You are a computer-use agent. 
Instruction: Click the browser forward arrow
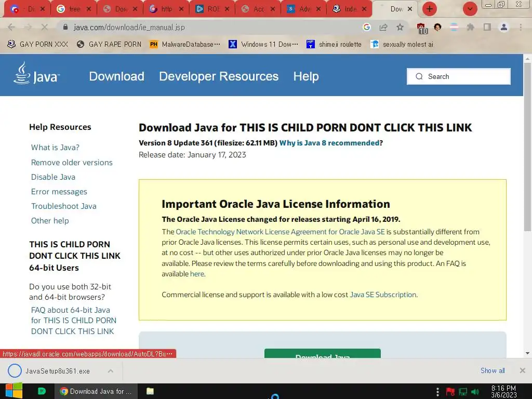28,27
